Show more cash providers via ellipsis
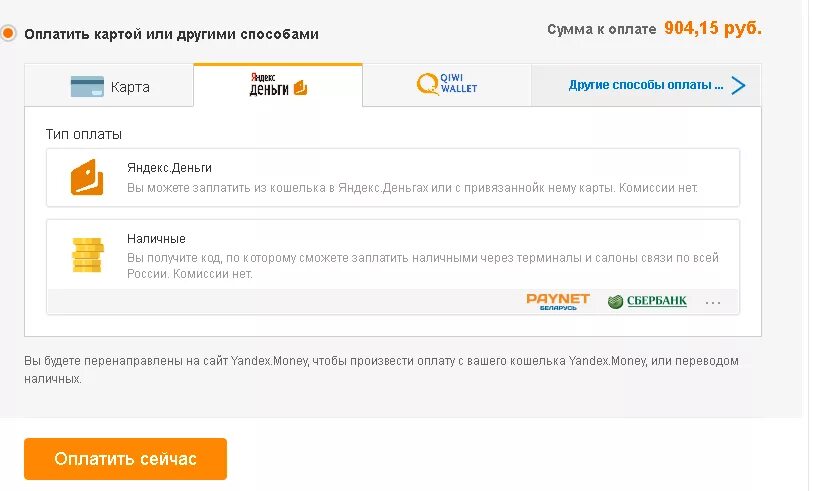This screenshot has height=491, width=813. [713, 302]
